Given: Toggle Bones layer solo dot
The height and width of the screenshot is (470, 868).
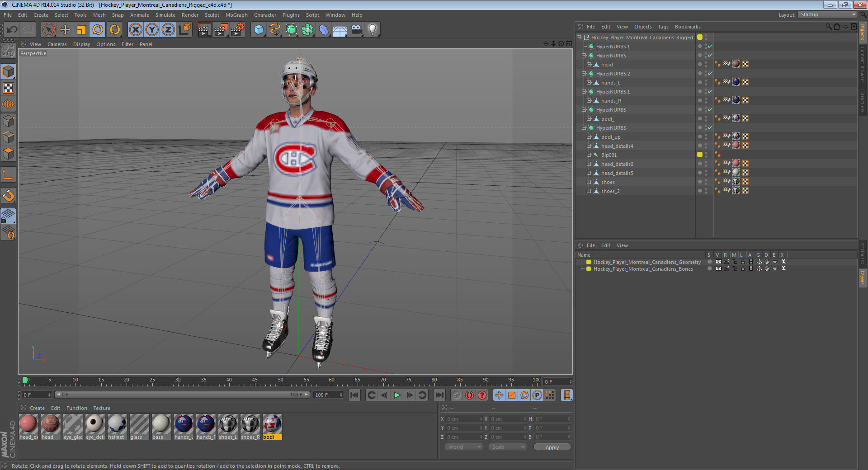Looking at the screenshot, I should click(709, 269).
